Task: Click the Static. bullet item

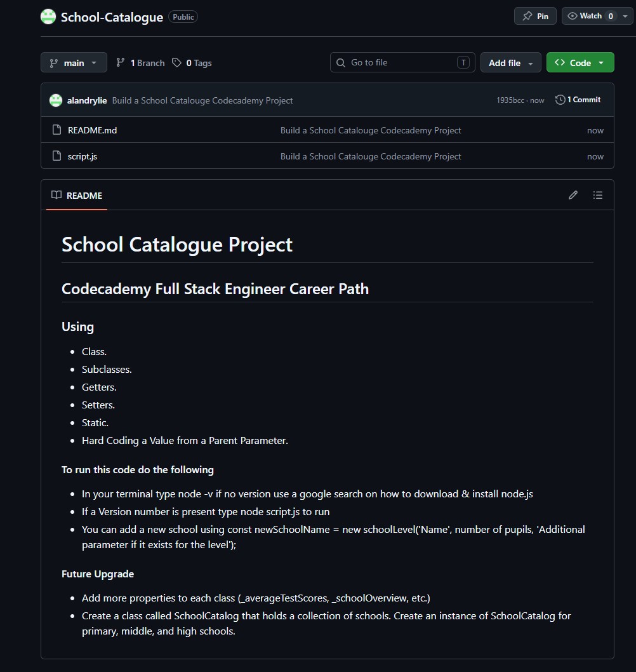Action: (x=95, y=423)
